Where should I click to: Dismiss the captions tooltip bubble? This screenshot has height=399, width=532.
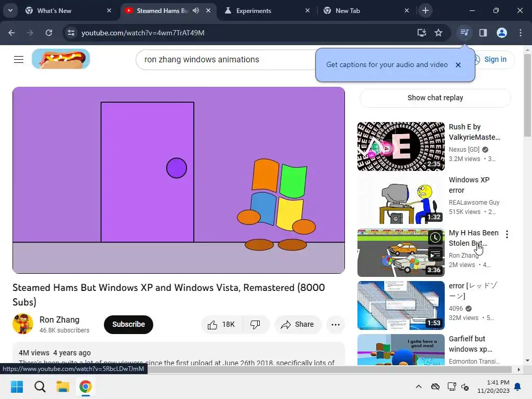click(458, 65)
